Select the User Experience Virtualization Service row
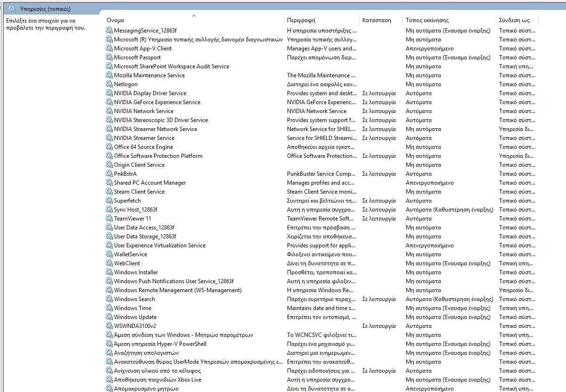 321,245
